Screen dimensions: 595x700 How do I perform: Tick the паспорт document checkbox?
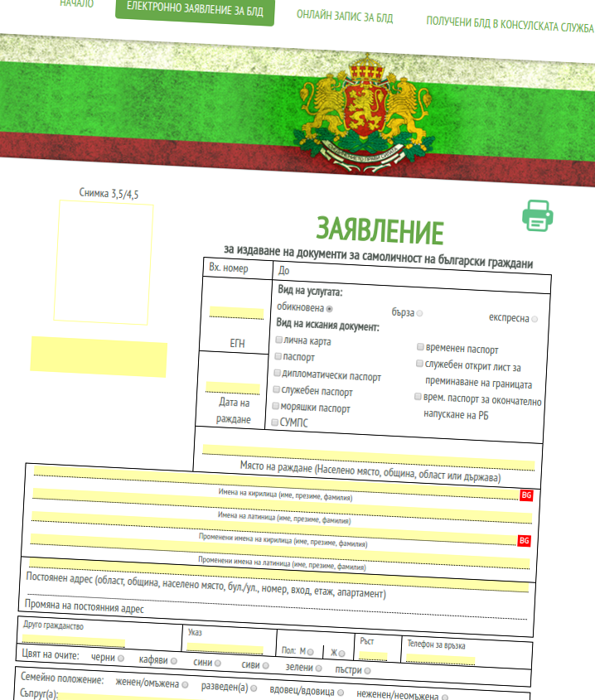[278, 355]
